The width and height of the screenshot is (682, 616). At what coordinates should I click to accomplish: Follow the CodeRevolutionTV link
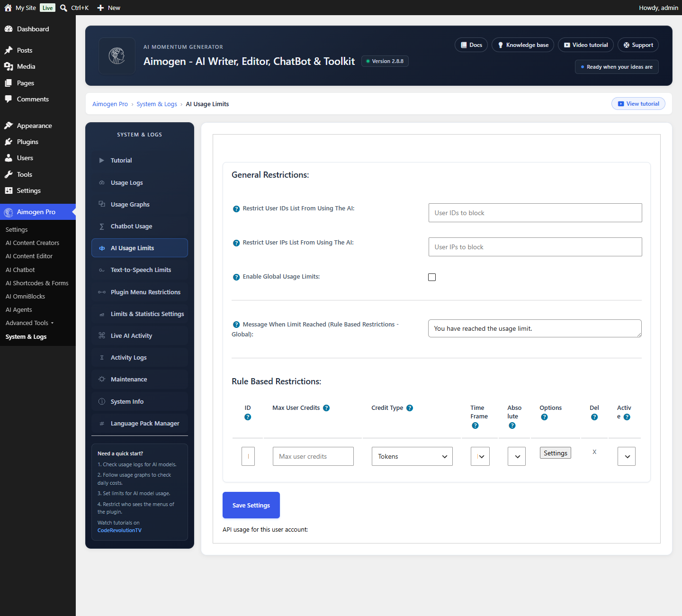119,530
